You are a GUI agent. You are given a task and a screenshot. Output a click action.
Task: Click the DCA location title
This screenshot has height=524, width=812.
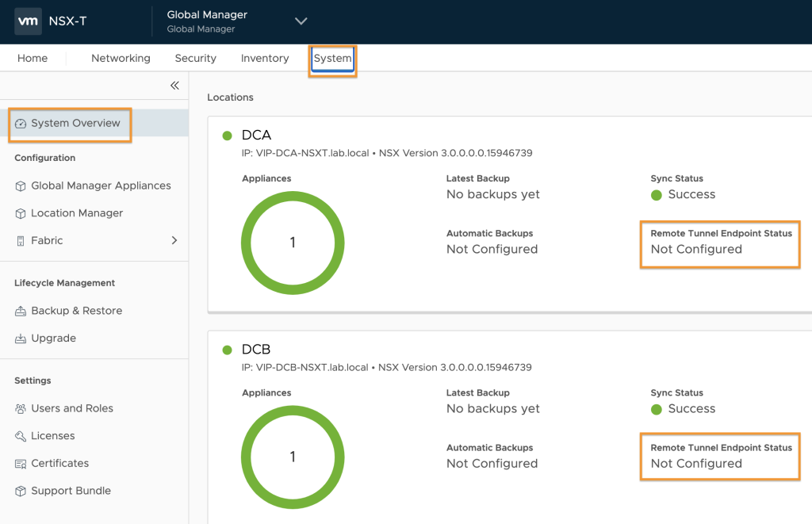click(x=256, y=135)
